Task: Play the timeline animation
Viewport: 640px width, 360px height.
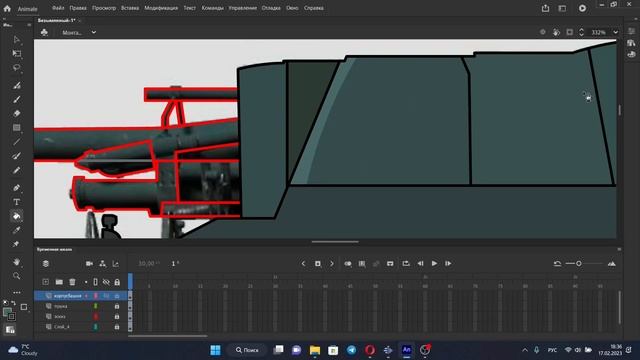Action: click(x=434, y=264)
